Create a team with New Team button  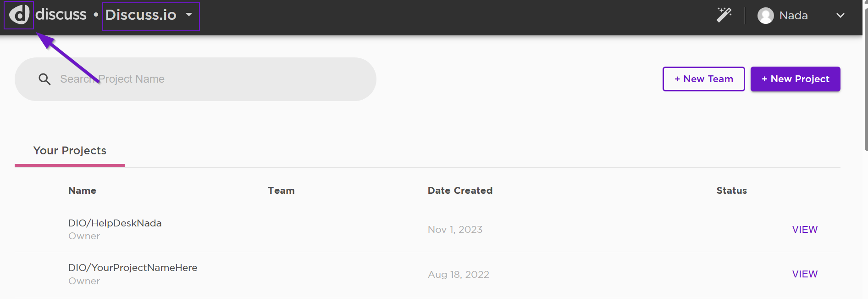703,79
